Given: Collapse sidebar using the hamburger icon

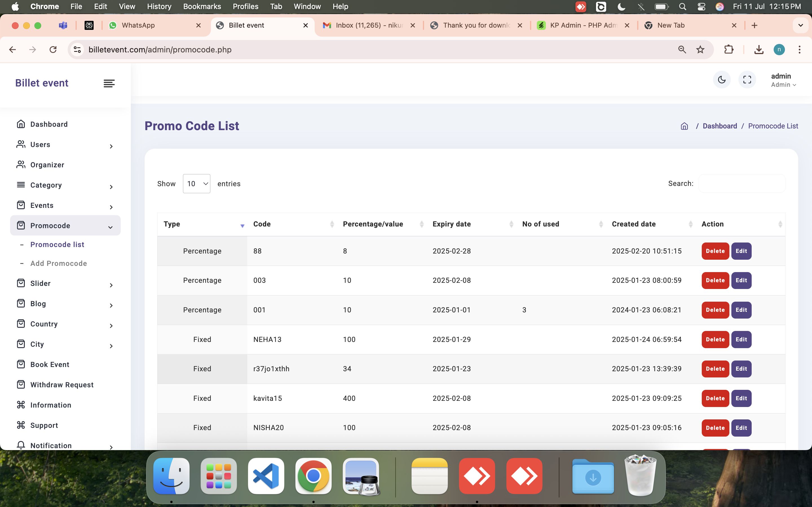Looking at the screenshot, I should 109,83.
